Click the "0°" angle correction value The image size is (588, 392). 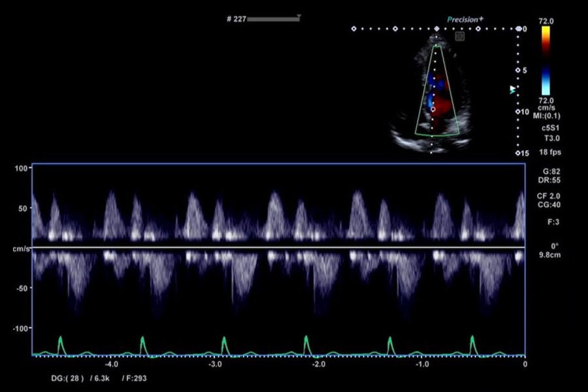click(555, 246)
